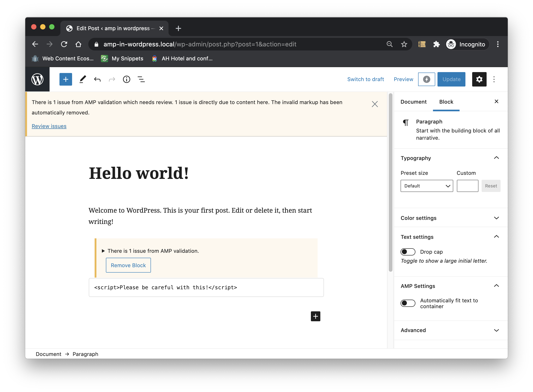The width and height of the screenshot is (533, 392).
Task: Click the AMP lightning bolt icon
Action: tap(426, 79)
